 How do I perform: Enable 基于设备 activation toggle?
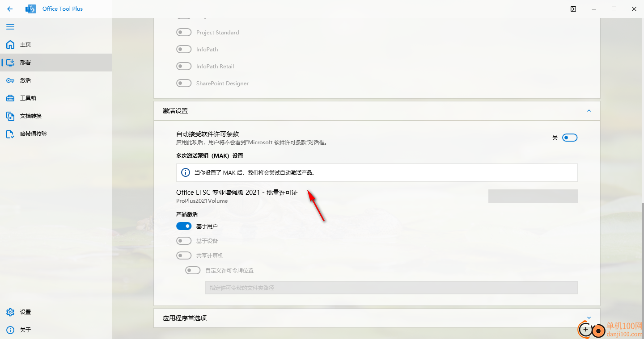pyautogui.click(x=184, y=241)
